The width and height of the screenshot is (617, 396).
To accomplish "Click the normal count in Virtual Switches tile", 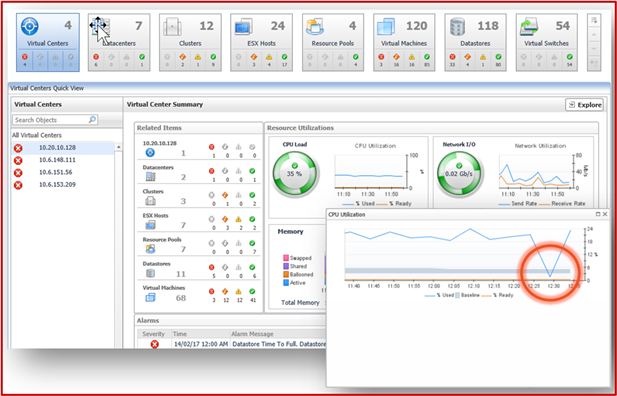I will tap(569, 60).
